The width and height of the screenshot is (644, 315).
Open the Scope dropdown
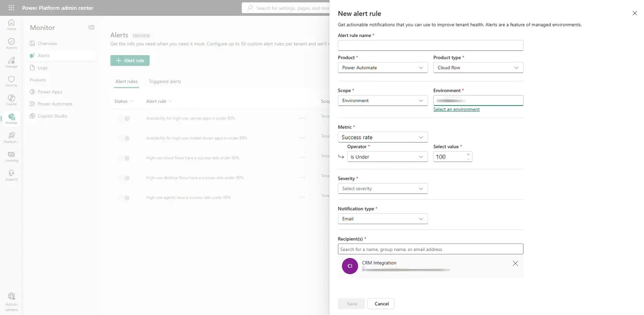point(383,101)
